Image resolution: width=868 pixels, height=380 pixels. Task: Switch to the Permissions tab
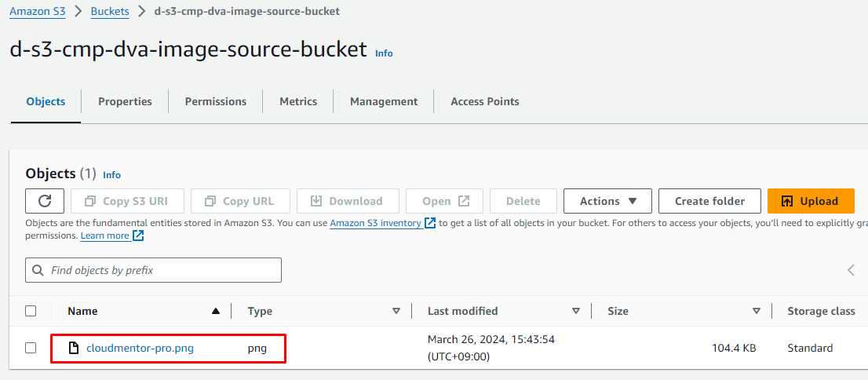pos(216,101)
